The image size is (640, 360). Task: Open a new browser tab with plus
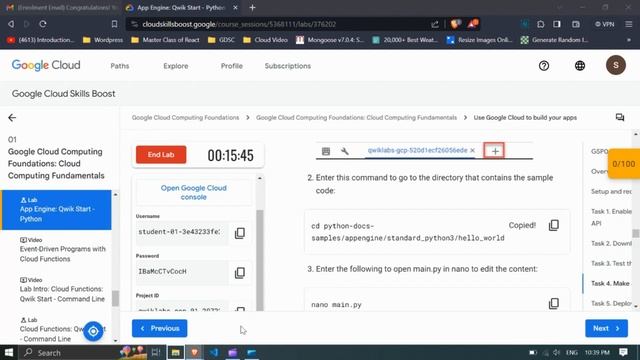[252, 7]
